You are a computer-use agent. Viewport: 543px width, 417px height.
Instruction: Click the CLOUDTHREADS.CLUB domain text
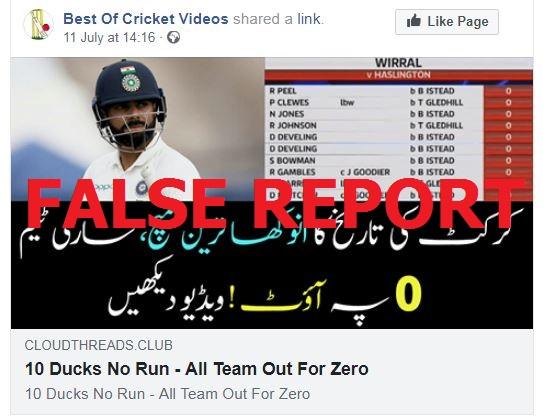click(99, 345)
